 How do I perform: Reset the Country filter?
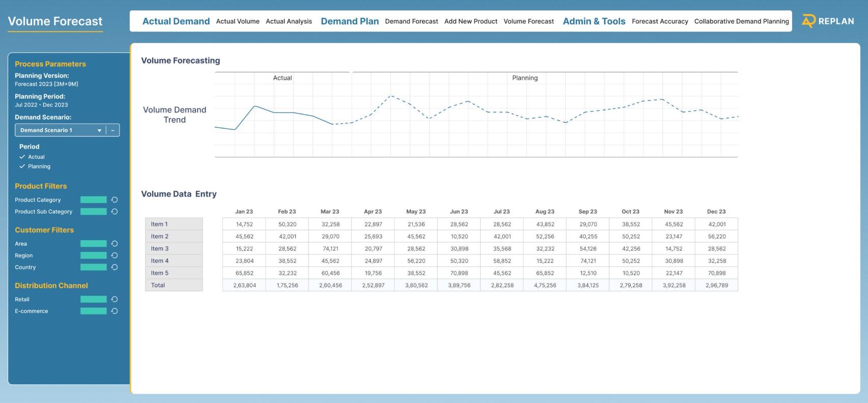[115, 267]
